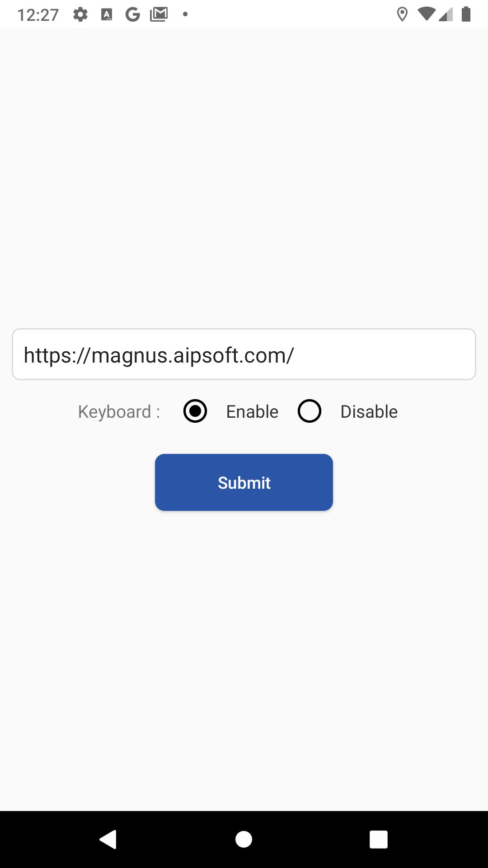Tap the 'Keyboard :' label

point(119,412)
